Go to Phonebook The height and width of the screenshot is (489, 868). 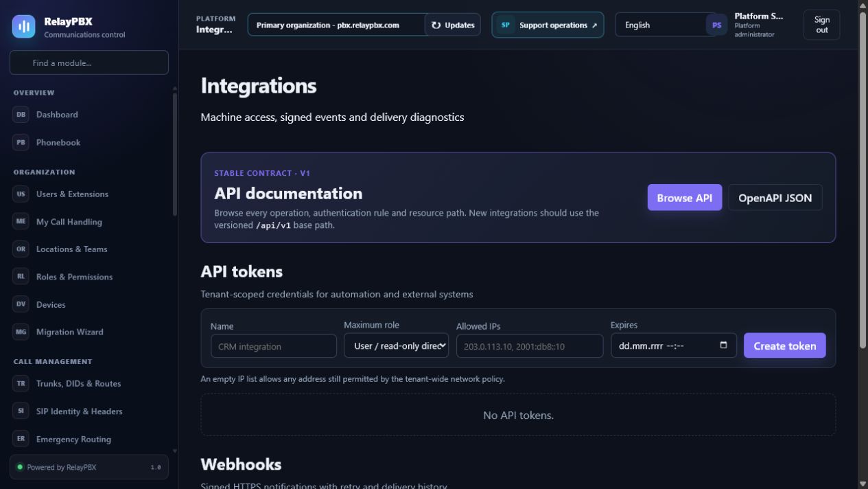pos(89,142)
